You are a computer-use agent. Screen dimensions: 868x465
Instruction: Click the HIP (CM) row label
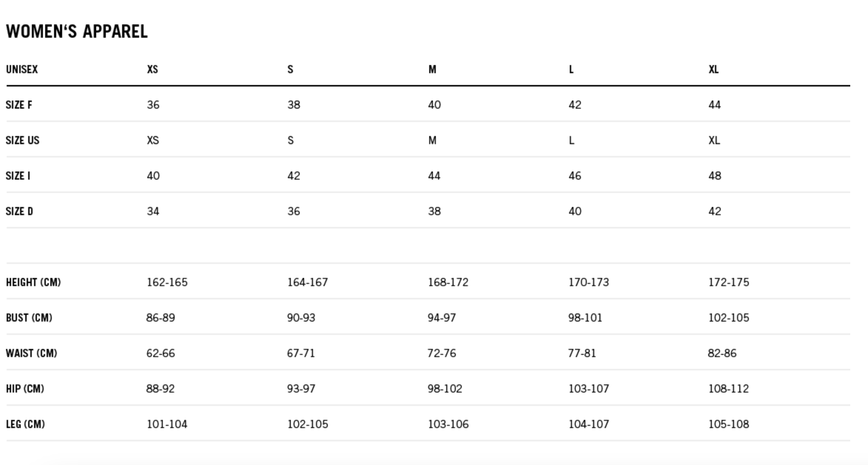[25, 389]
